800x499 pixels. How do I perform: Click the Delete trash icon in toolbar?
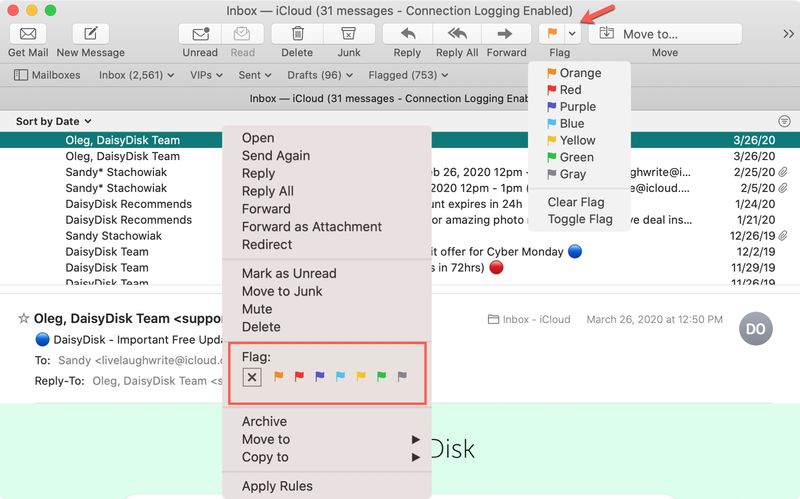point(297,34)
